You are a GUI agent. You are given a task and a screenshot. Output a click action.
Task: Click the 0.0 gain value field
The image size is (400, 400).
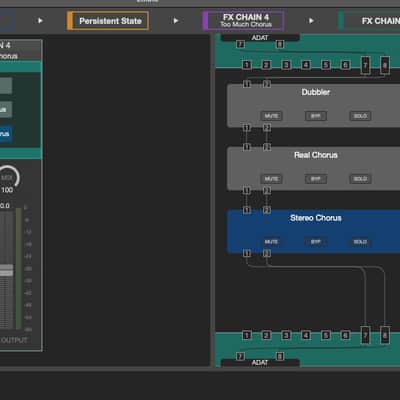(x=5, y=206)
